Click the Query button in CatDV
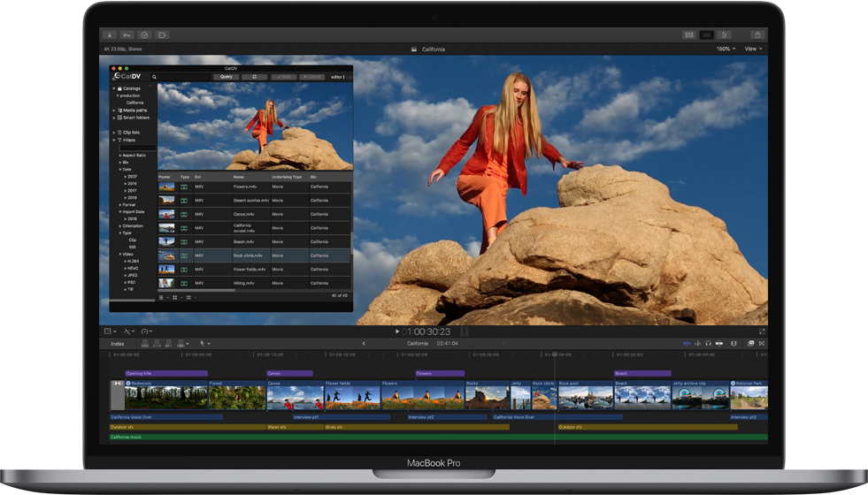 [227, 77]
